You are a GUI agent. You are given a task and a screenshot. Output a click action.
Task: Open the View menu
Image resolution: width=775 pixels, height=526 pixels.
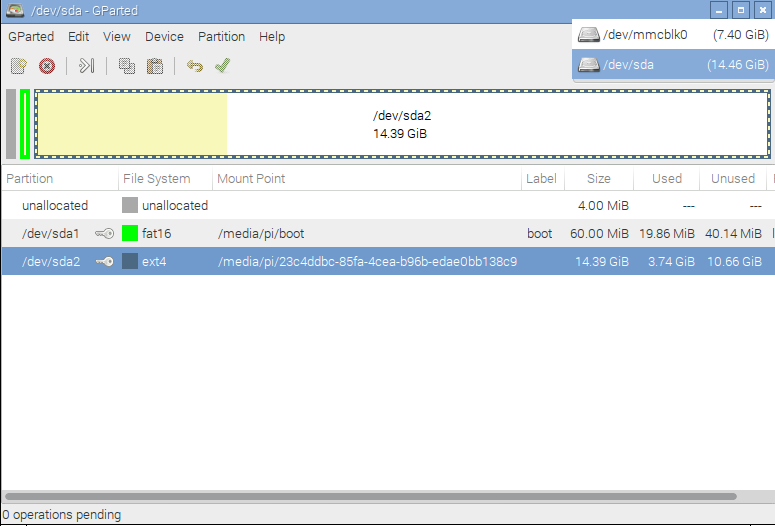click(x=117, y=37)
